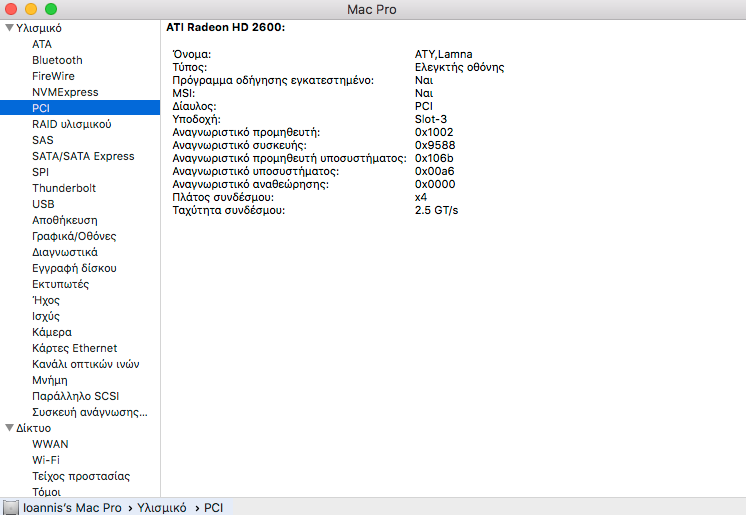746x515 pixels.
Task: Click Υλισμικό in the path bar
Action: coord(162,508)
